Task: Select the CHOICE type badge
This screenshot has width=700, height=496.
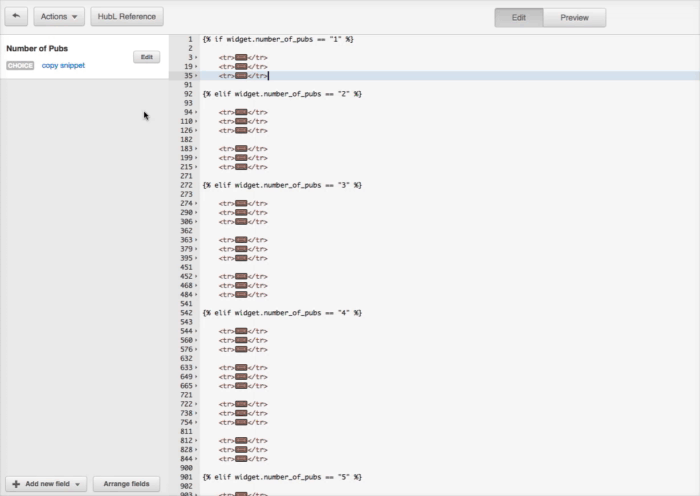Action: pyautogui.click(x=21, y=66)
